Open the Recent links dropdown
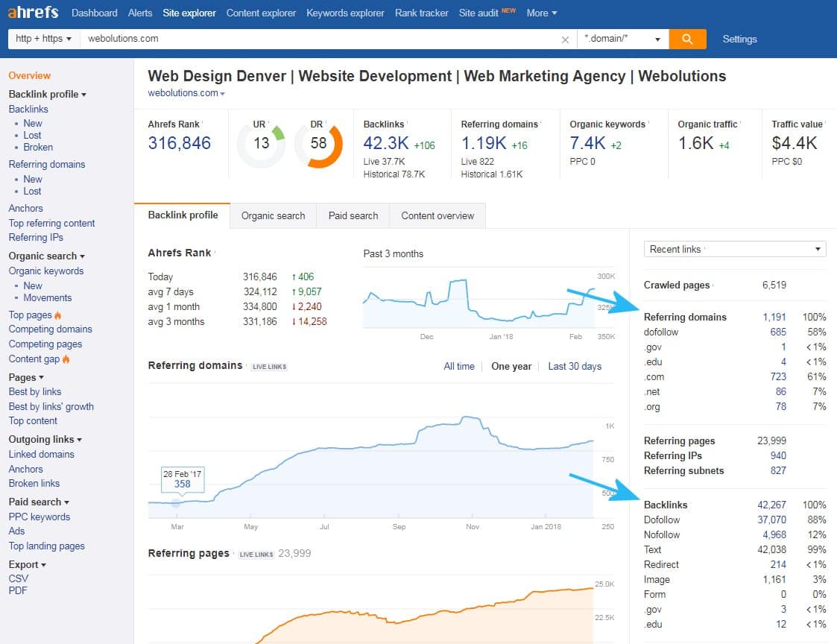Image resolution: width=837 pixels, height=644 pixels. [735, 250]
